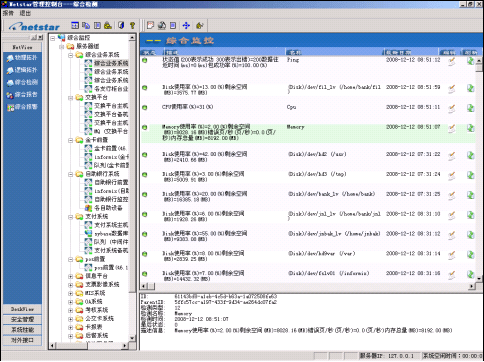
Task: Open 综合报告 in the NetView sidebar
Action: pyautogui.click(x=23, y=95)
